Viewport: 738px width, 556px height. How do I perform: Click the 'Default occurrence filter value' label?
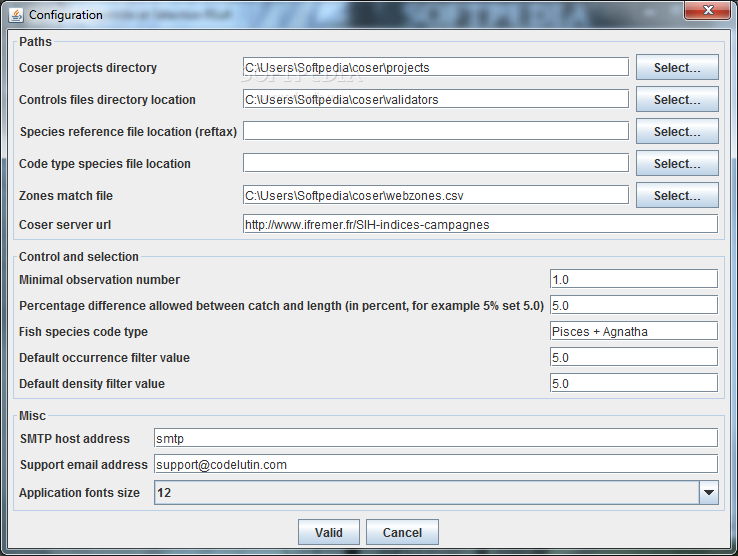(104, 358)
